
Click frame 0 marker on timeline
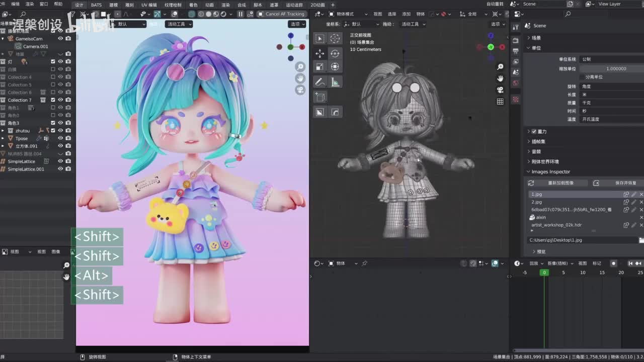[x=544, y=273]
